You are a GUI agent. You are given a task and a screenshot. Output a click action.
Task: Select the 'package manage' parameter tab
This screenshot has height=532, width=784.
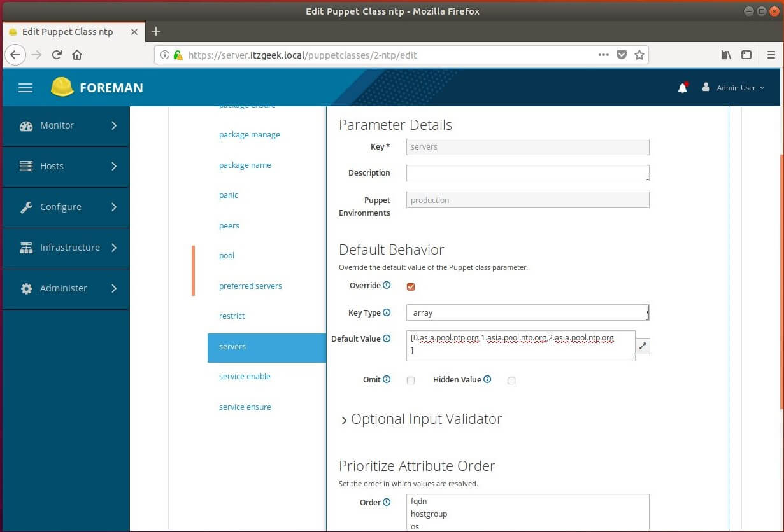tap(250, 135)
